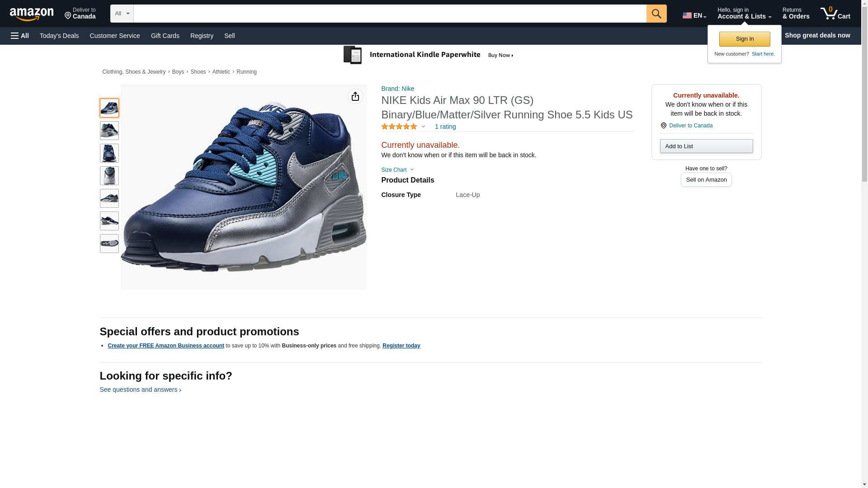This screenshot has height=488, width=868.
Task: Open Account & Lists menu
Action: pyautogui.click(x=744, y=14)
